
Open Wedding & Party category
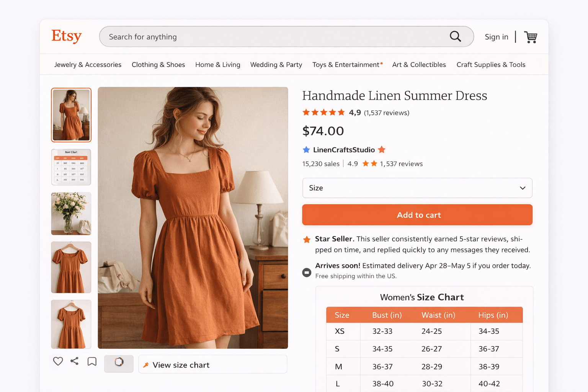(276, 65)
